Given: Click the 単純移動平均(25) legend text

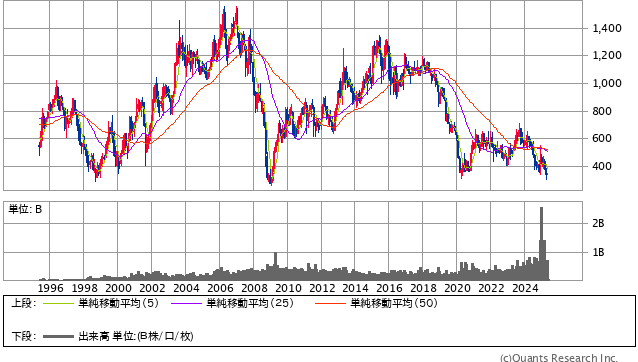Looking at the screenshot, I should click(250, 303).
